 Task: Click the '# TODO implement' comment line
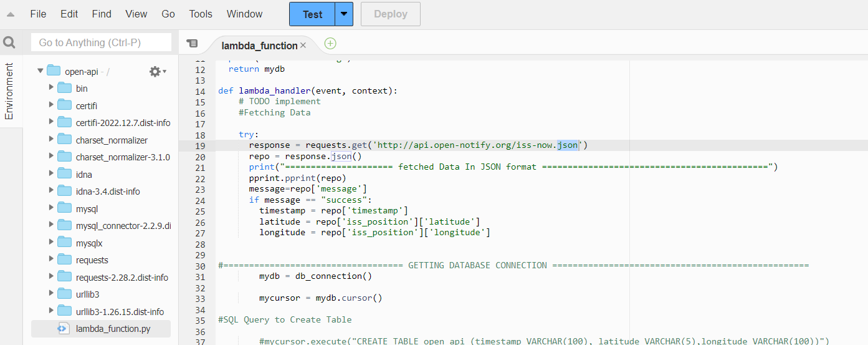[279, 102]
